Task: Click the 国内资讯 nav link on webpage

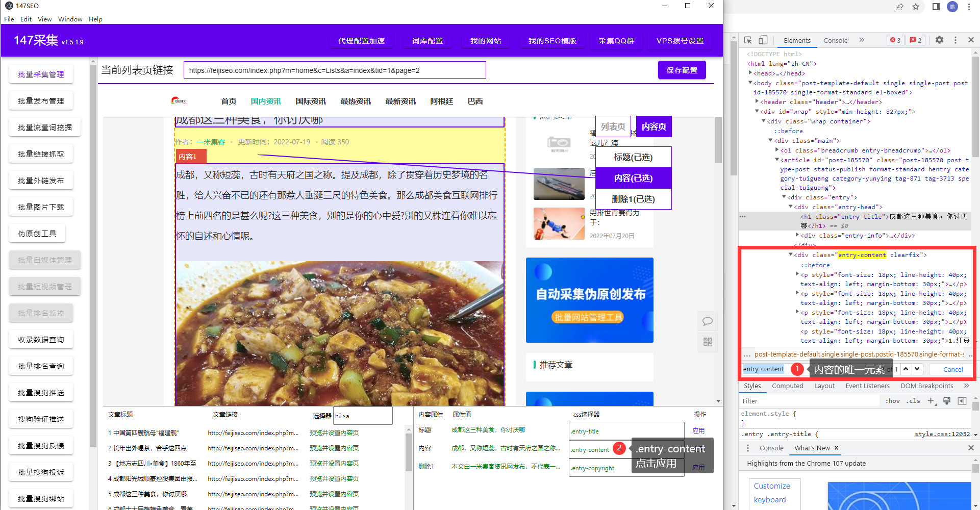Action: (x=266, y=101)
